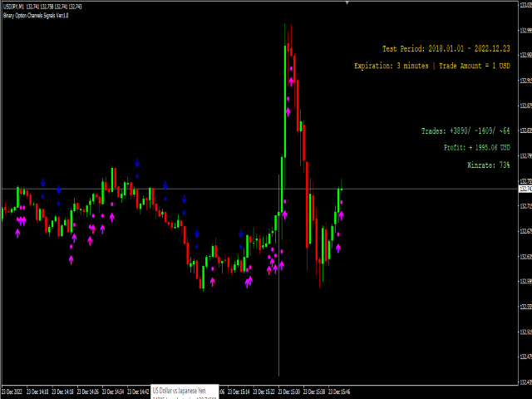Click the tall green spike candle body near 132.9
This screenshot has width=532, height=399.
tap(285, 101)
